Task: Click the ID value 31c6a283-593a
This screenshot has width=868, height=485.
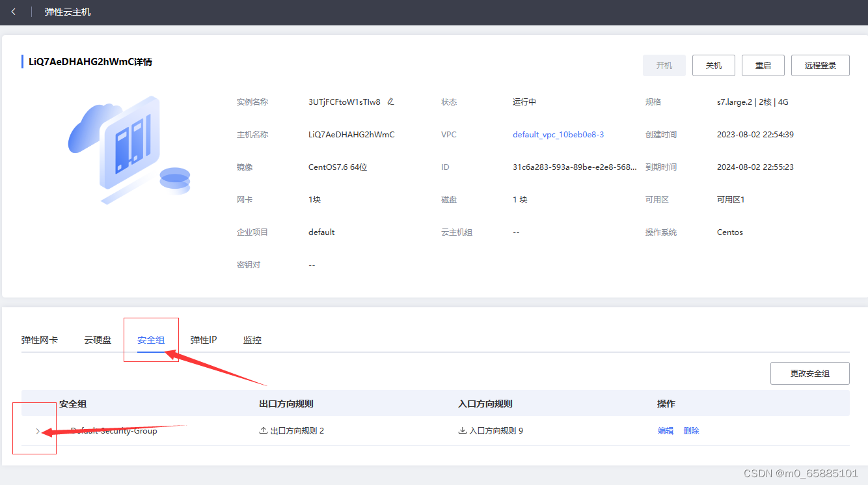Action: [x=575, y=167]
